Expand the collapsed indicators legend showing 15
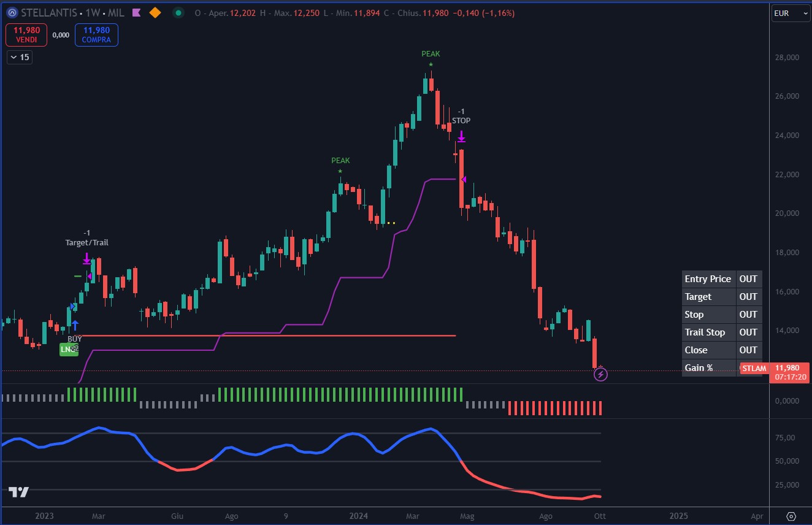 [x=20, y=58]
